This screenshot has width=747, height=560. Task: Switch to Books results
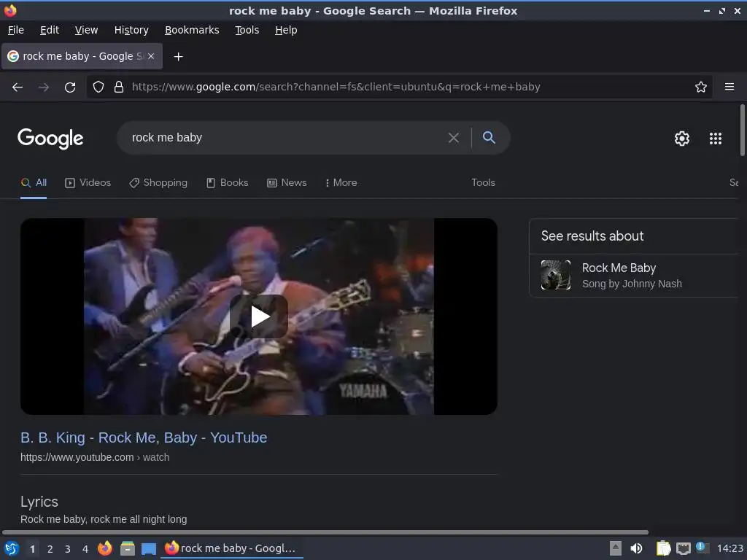[228, 183]
